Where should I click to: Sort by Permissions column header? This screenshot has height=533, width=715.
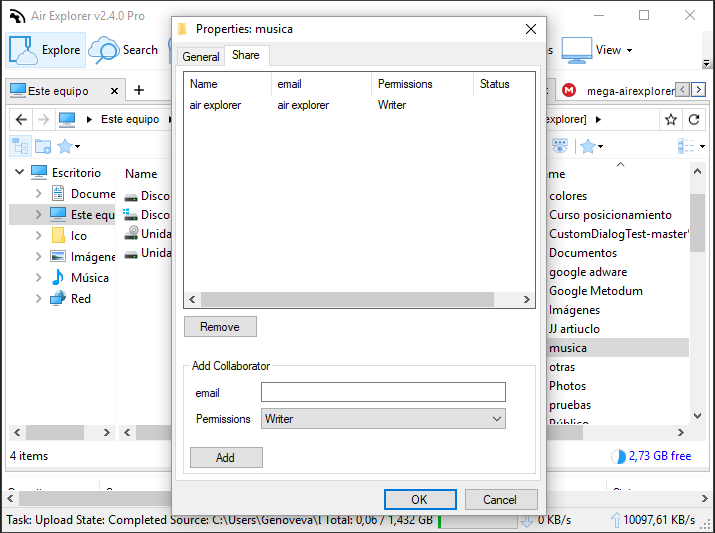(421, 84)
